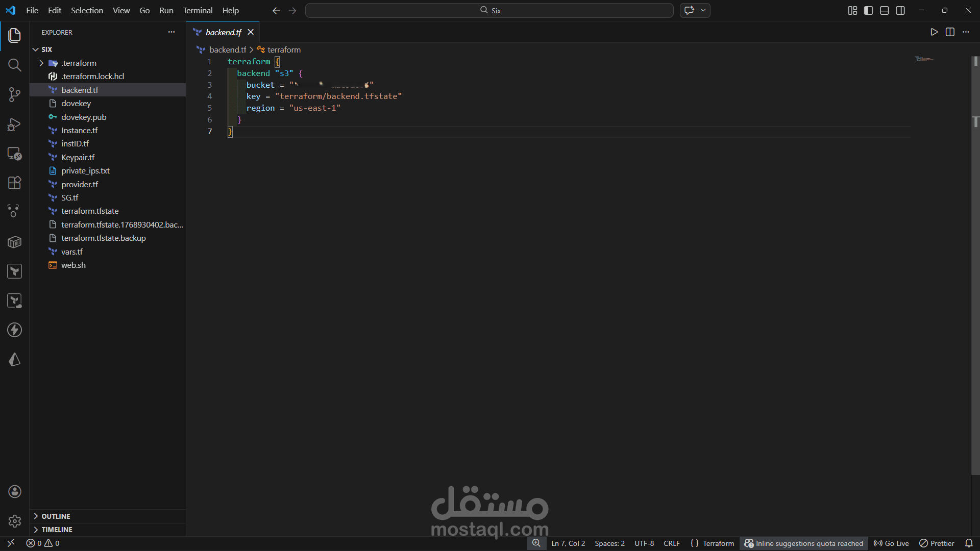The width and height of the screenshot is (980, 551).
Task: Toggle the Primary Side Bar layout button
Action: (x=868, y=10)
